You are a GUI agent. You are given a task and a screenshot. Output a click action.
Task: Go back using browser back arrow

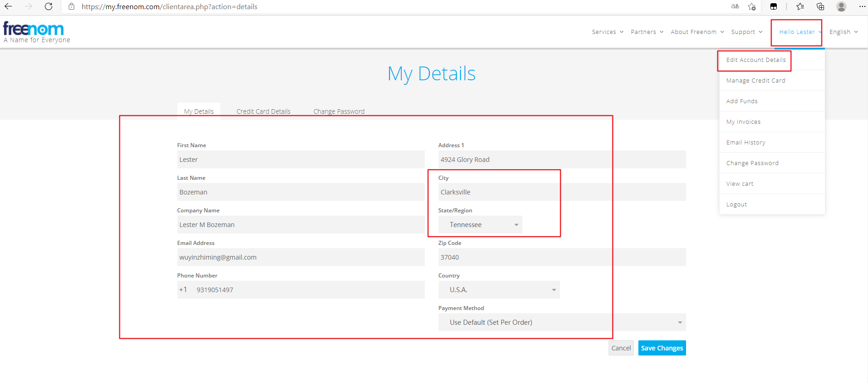point(8,6)
